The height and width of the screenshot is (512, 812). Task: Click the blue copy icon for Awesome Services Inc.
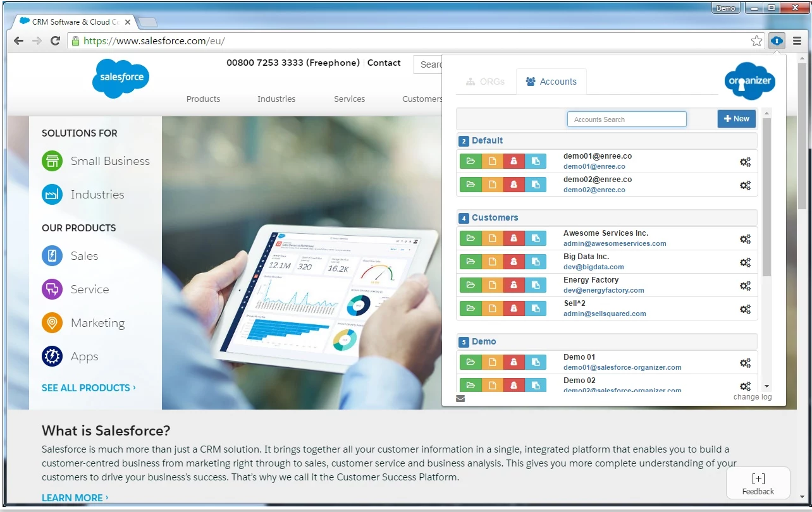coord(536,238)
